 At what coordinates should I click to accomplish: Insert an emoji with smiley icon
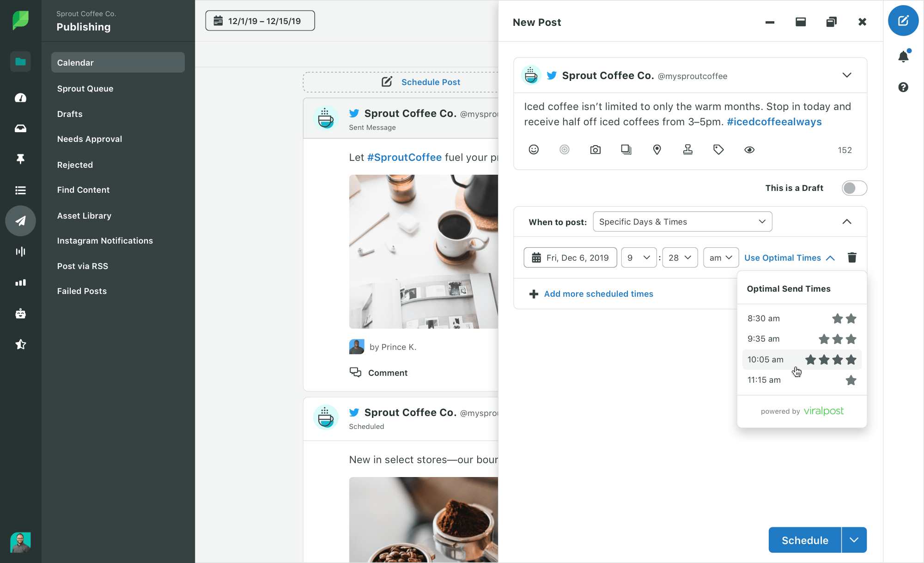coord(534,149)
